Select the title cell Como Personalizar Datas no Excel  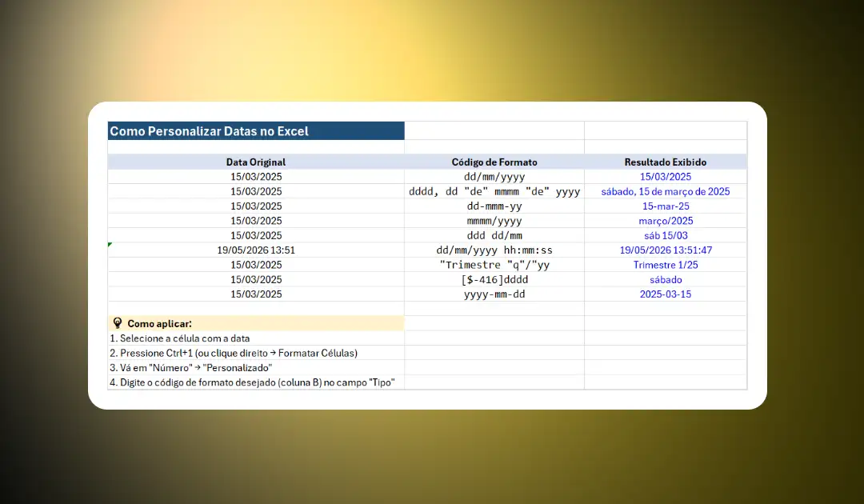[x=256, y=131]
